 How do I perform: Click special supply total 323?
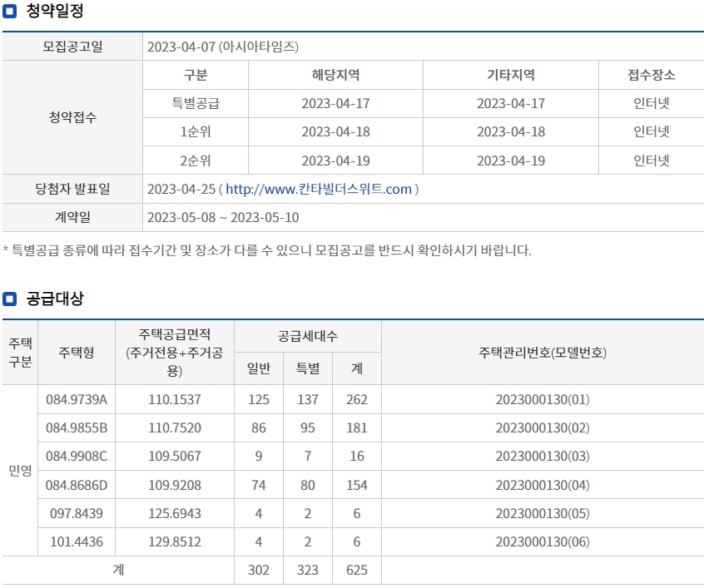(x=308, y=570)
